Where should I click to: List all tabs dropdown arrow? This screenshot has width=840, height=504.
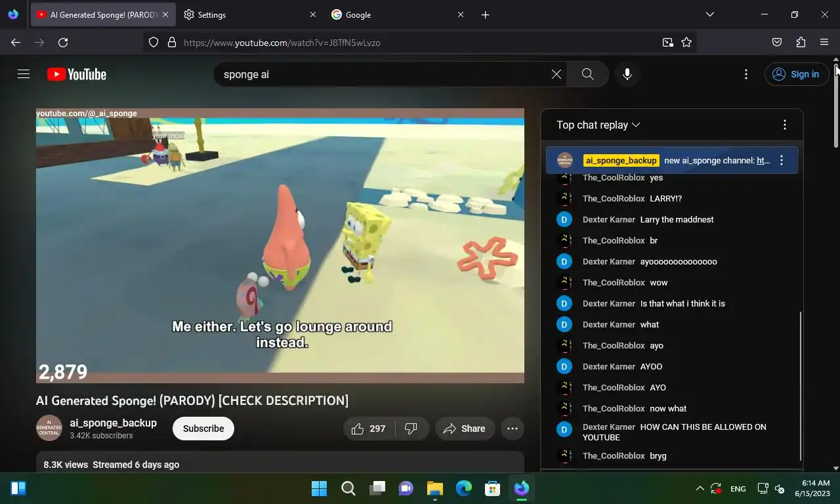pos(710,14)
